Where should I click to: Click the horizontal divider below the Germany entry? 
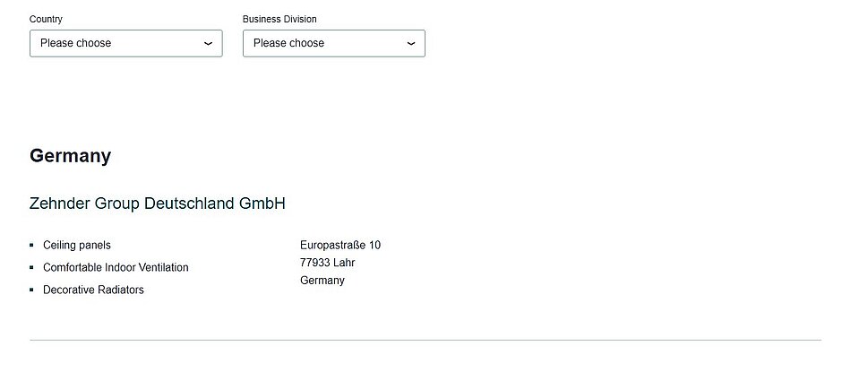pyautogui.click(x=425, y=341)
